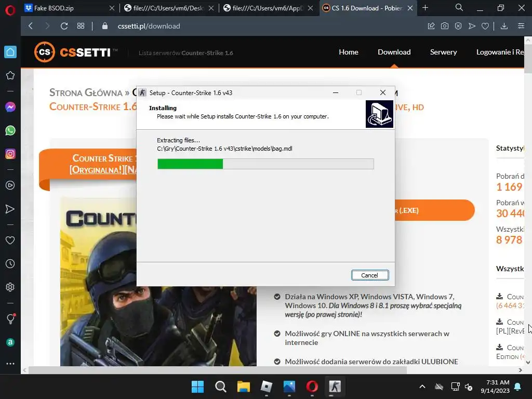532x399 pixels.
Task: Open a new tab with plus button
Action: click(425, 8)
